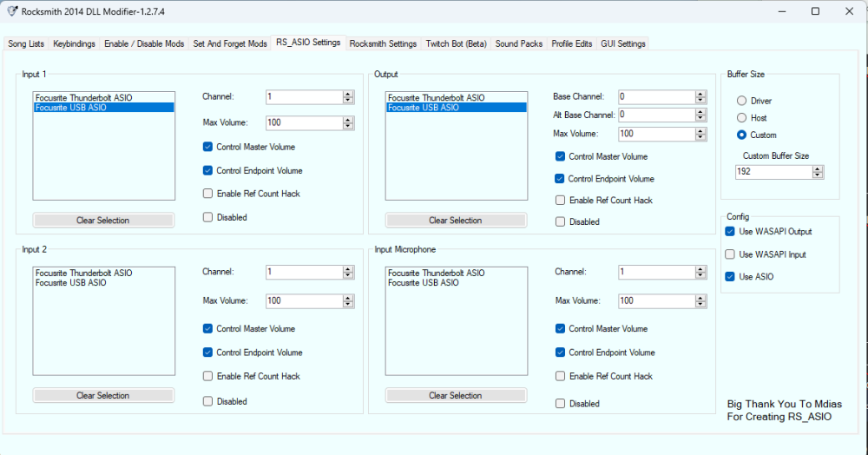This screenshot has width=868, height=455.
Task: Open the Song Lists tab
Action: coord(26,43)
